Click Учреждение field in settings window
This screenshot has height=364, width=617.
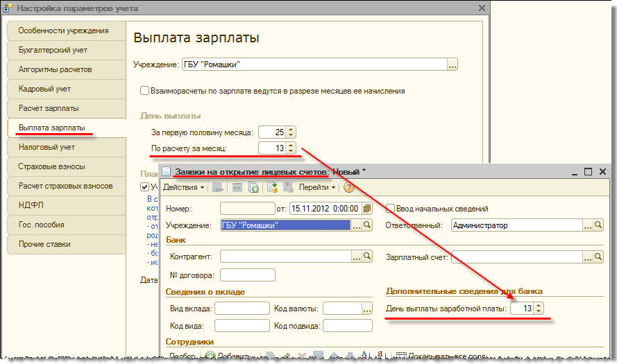(314, 64)
